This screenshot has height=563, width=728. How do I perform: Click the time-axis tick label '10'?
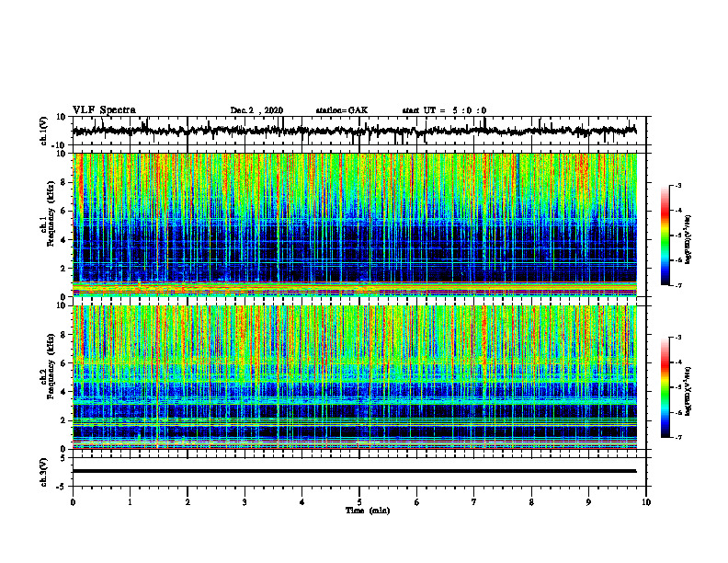[x=646, y=502]
